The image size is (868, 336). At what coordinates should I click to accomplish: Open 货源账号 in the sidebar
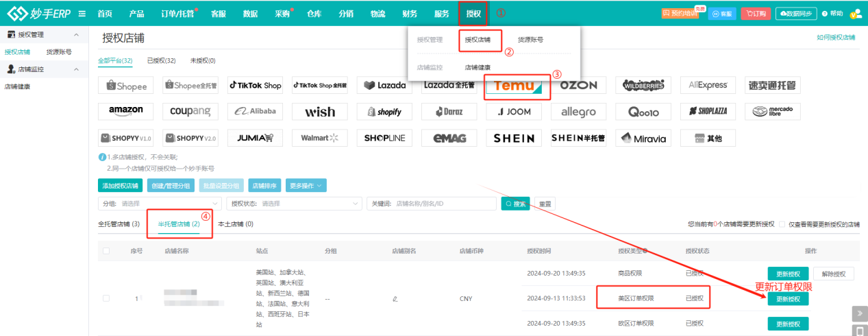[x=59, y=51]
